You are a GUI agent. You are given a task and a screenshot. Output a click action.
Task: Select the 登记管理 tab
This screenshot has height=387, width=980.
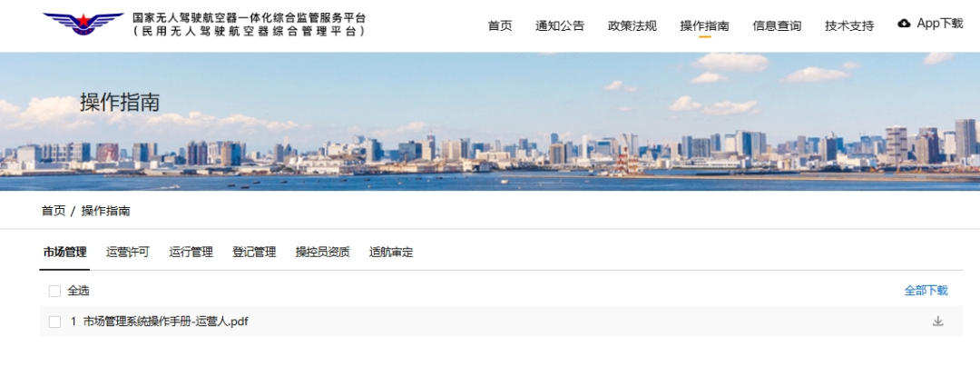(254, 253)
